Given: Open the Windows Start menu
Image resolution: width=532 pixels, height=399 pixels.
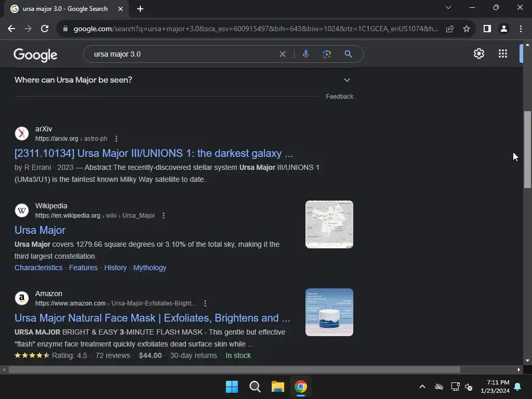Looking at the screenshot, I should [x=232, y=387].
